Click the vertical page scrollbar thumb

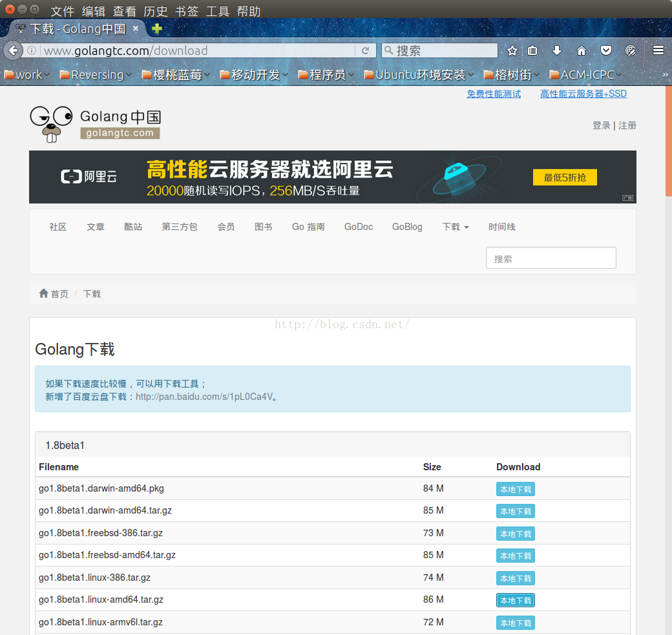[669, 141]
